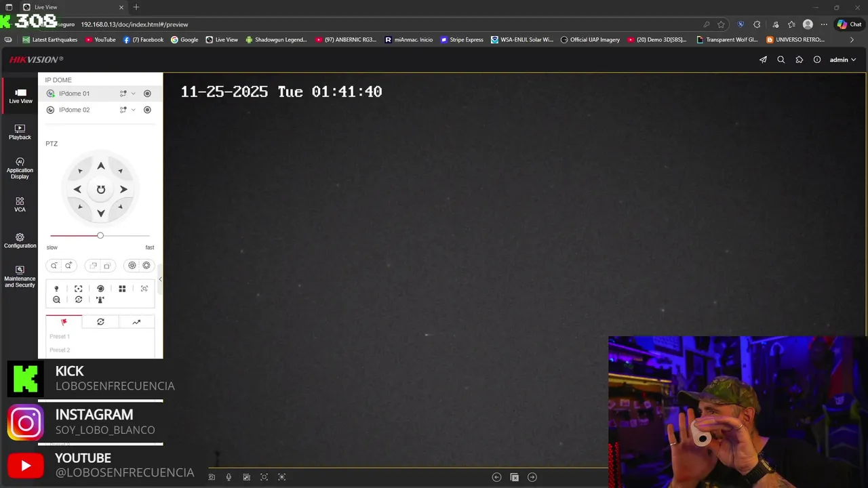Open the Configuration section
Screen dimensions: 868x488
[x=20, y=241]
